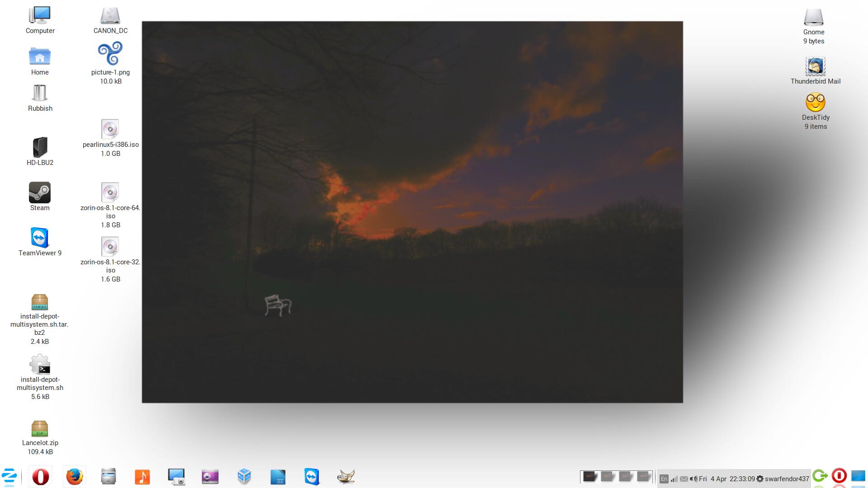Open the Zorin start menu
The image size is (868, 488).
(x=9, y=476)
